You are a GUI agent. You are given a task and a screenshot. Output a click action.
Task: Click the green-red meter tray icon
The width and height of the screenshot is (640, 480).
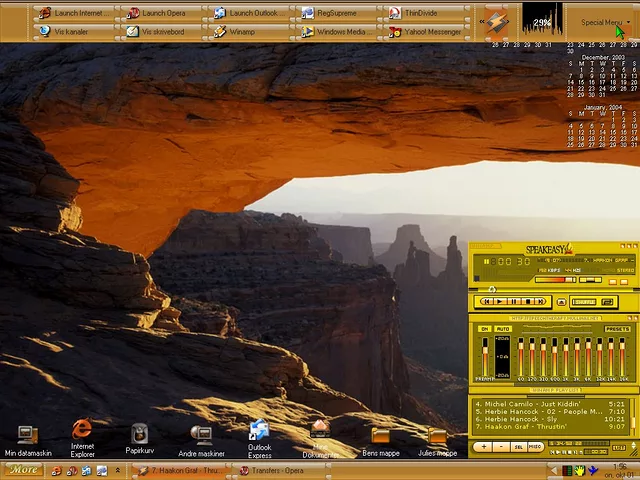coord(567,471)
